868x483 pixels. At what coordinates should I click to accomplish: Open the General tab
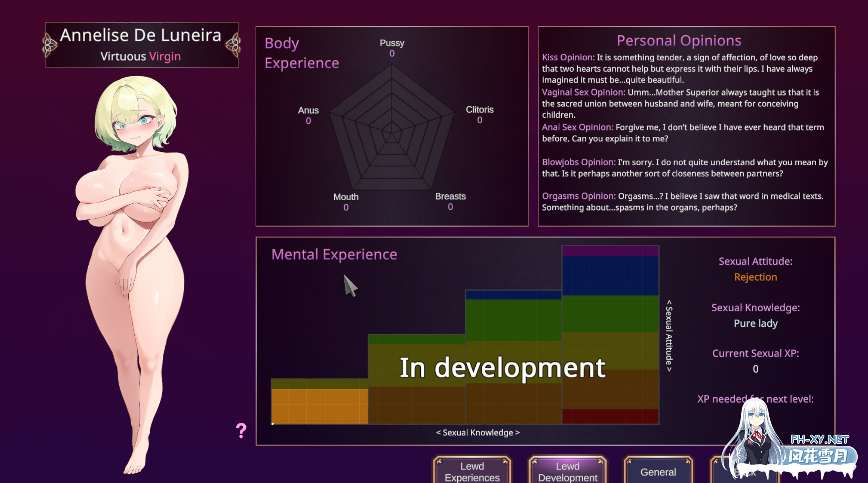point(658,471)
